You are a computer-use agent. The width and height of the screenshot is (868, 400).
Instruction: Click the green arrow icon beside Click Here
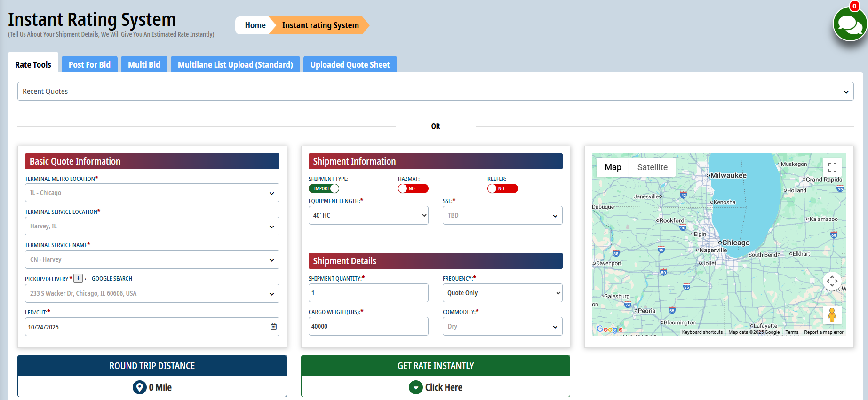[415, 387]
